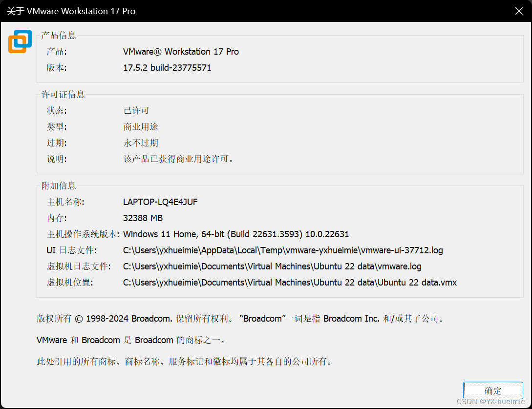Click the 许可证信息 group heading
The image size is (532, 409).
tap(63, 94)
